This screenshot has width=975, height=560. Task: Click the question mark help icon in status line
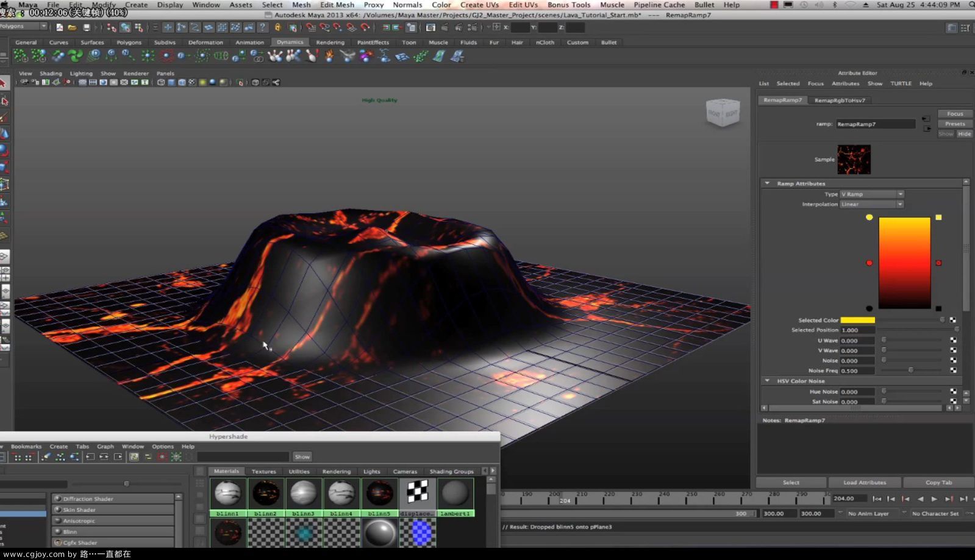pos(262,27)
